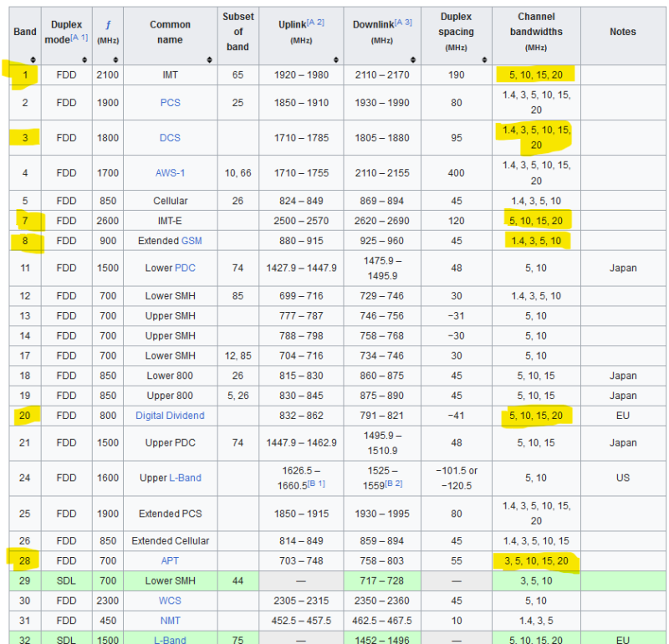Screen dimensions: 669x644
Task: Click the Extended Cellular name cell
Action: [x=171, y=541]
